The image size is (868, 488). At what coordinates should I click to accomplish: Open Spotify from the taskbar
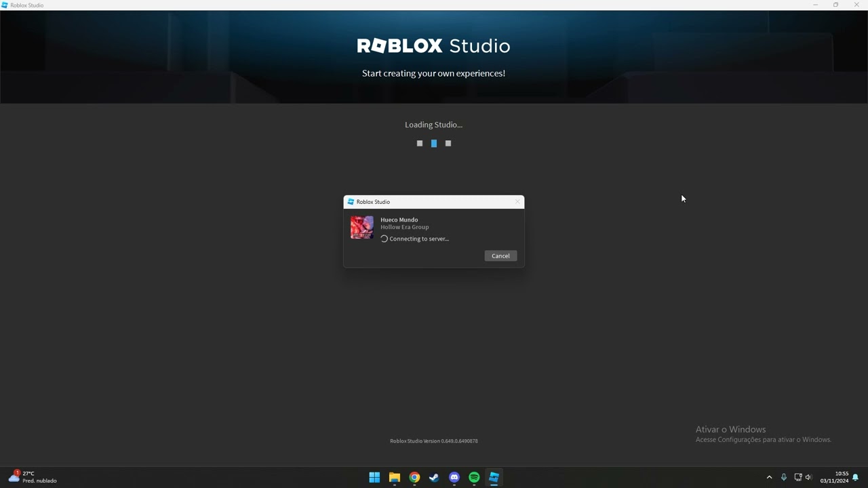point(474,477)
